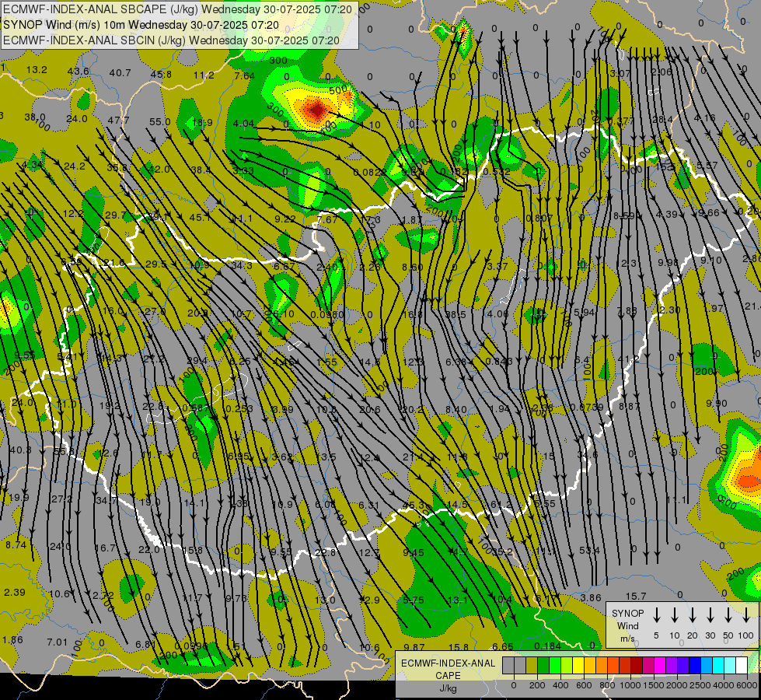
Task: Click the 45.8 value on map
Action: coord(161,75)
